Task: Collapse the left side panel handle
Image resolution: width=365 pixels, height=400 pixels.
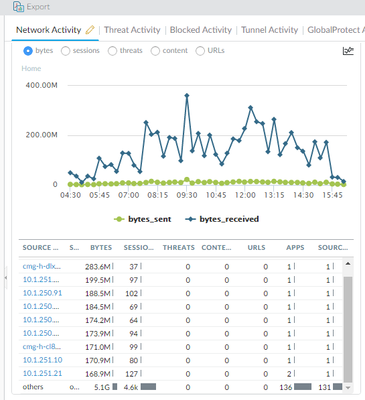Action: tap(6, 277)
